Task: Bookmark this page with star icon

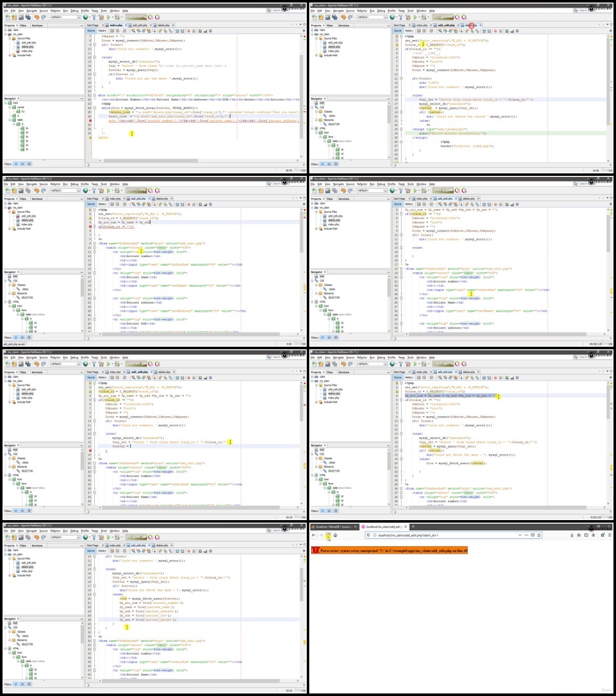Action: pos(539,535)
